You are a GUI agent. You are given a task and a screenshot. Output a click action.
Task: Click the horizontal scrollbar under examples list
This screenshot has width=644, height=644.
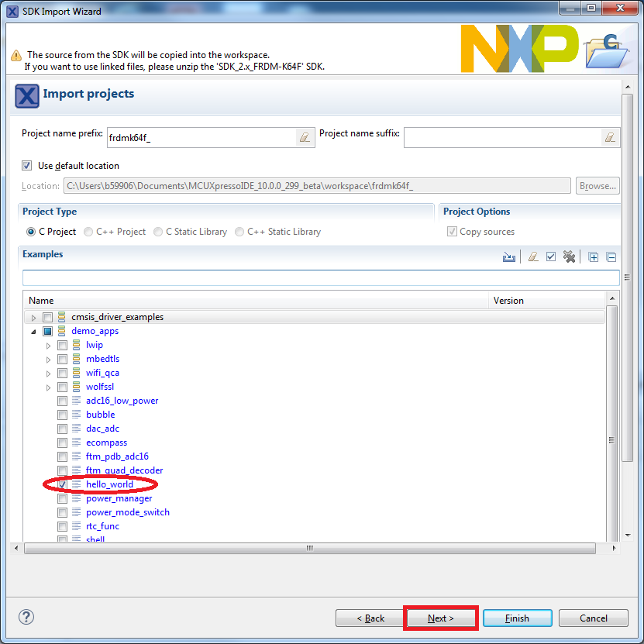310,548
